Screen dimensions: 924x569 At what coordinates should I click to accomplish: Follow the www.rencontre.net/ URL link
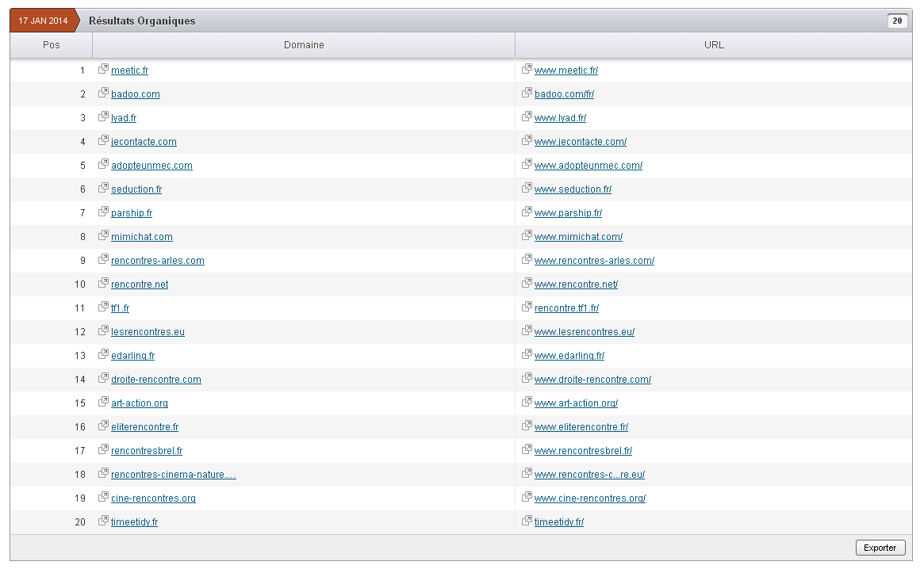[x=576, y=284]
